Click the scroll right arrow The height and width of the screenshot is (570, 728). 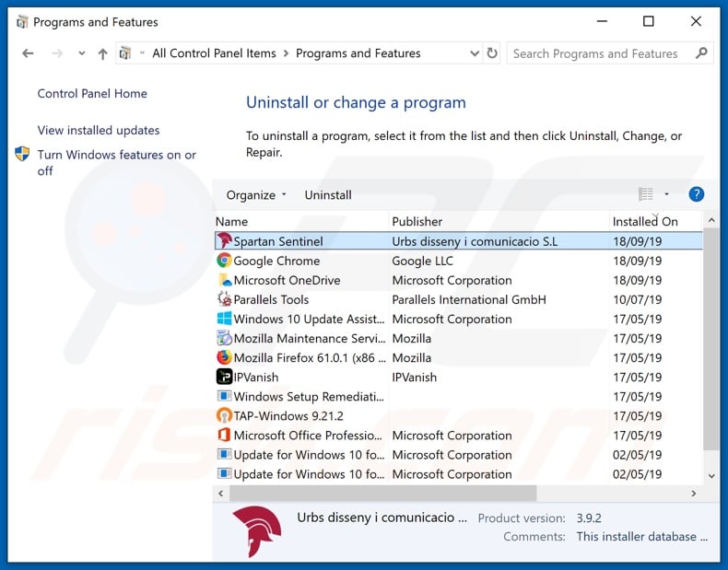[694, 493]
